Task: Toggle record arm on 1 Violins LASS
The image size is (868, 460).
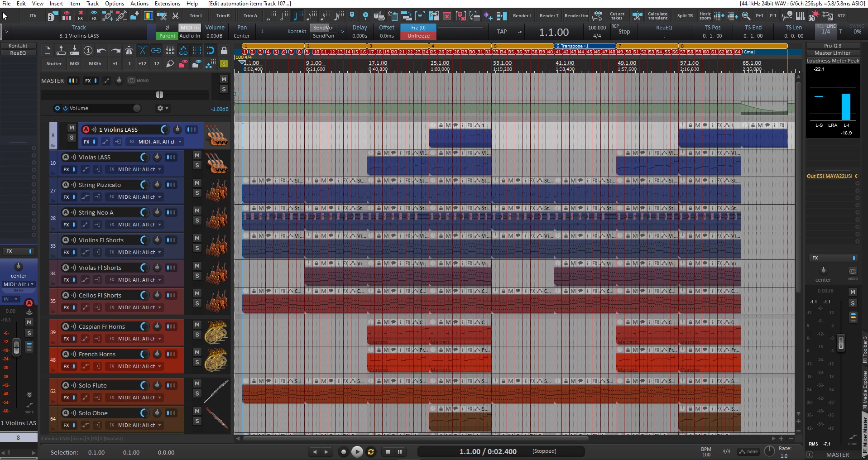Action: [86, 129]
